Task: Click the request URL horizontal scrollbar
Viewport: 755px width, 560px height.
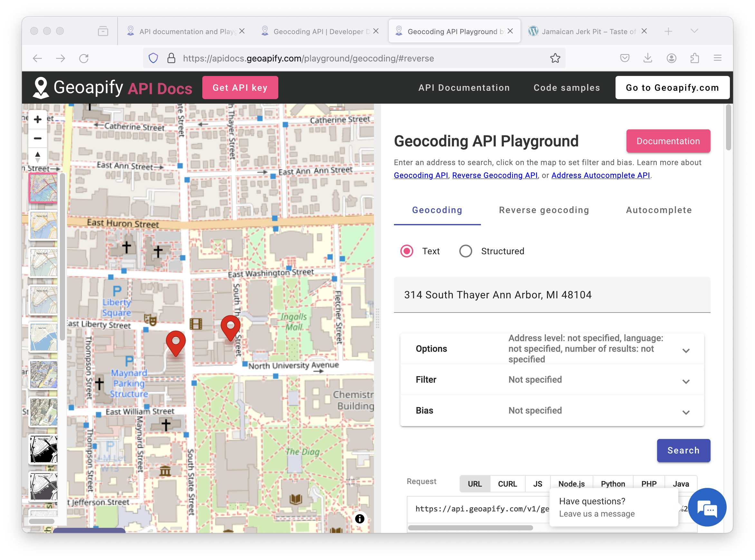Action: (470, 527)
